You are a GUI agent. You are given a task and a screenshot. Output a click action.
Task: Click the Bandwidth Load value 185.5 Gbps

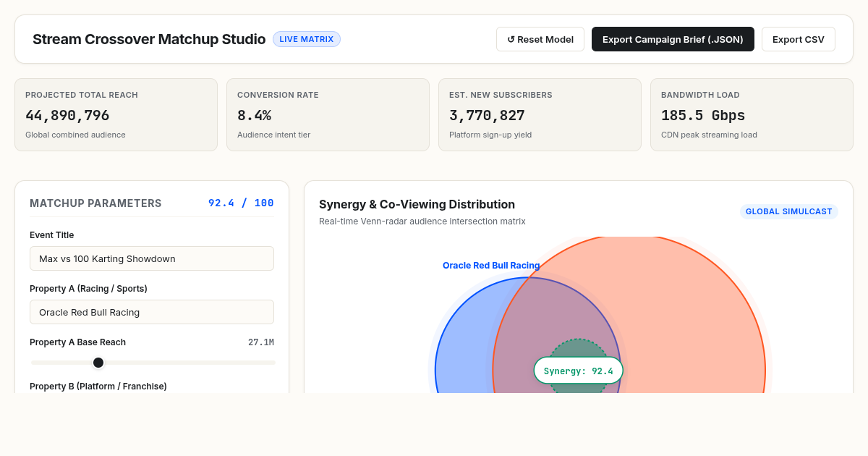pos(703,116)
